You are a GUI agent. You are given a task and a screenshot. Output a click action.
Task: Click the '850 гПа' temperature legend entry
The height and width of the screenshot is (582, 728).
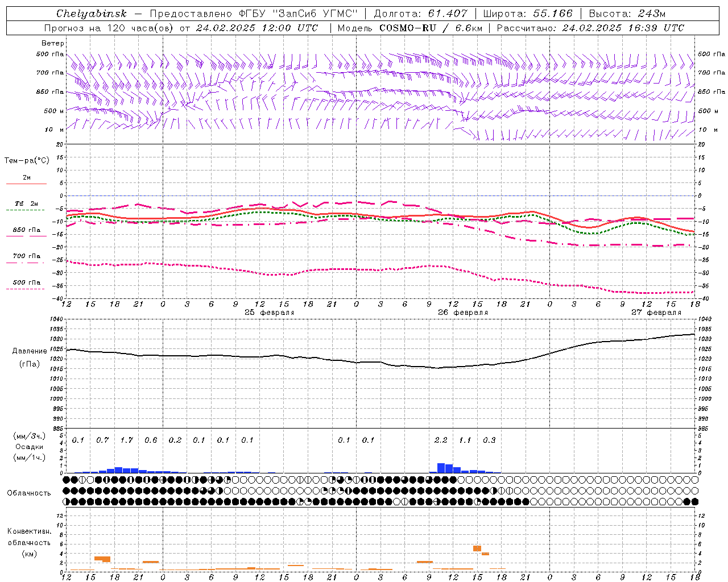click(x=27, y=230)
